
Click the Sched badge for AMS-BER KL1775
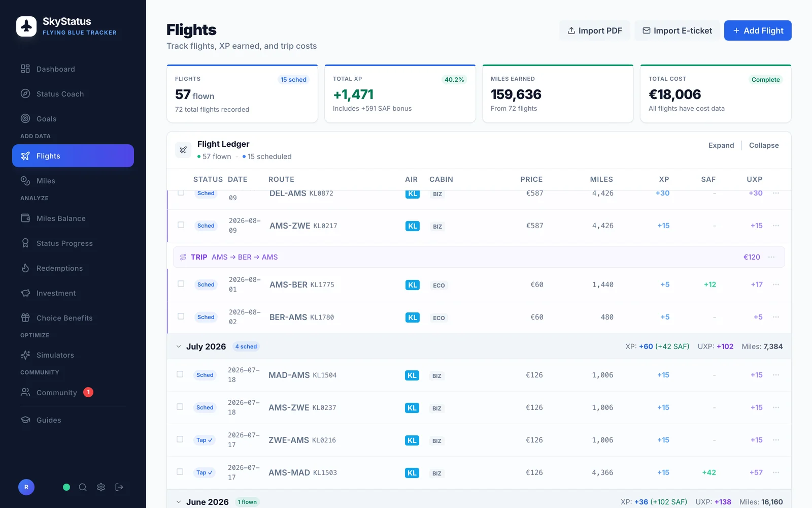click(206, 284)
